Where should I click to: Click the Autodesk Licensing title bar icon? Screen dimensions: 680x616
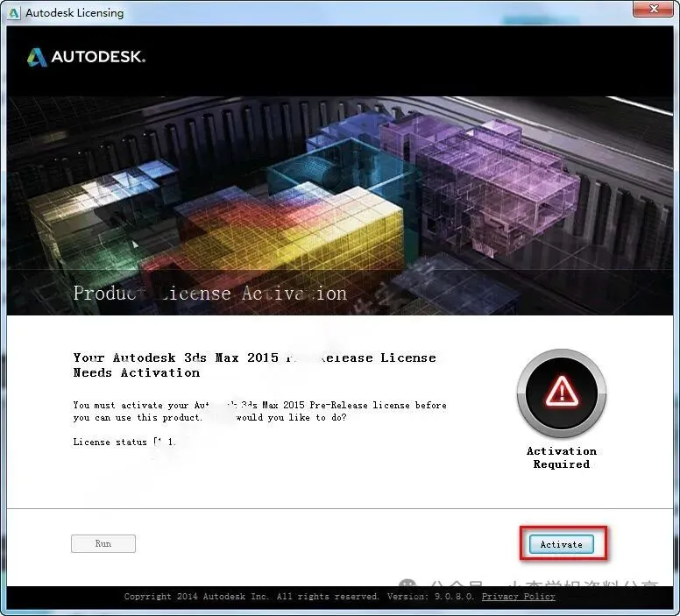tap(13, 13)
